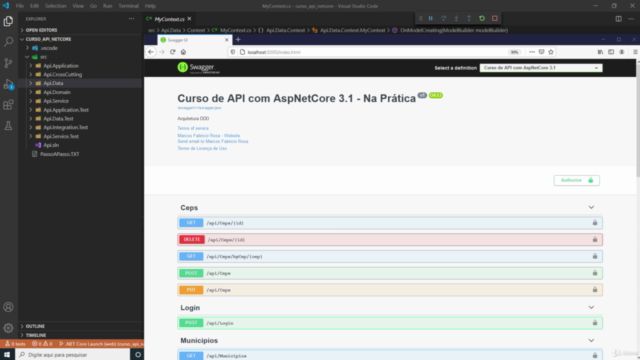
Task: Collapse the Municipios section chevron
Action: coord(591,340)
